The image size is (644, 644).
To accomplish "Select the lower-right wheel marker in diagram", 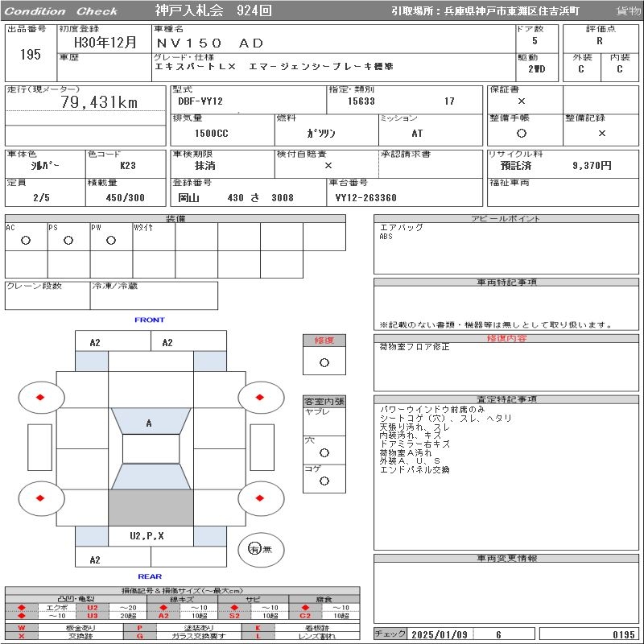I will point(261,497).
